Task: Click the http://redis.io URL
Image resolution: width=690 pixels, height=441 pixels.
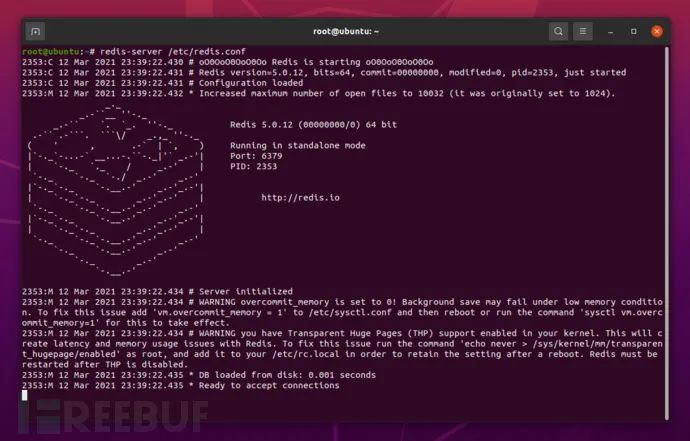Action: (300, 198)
